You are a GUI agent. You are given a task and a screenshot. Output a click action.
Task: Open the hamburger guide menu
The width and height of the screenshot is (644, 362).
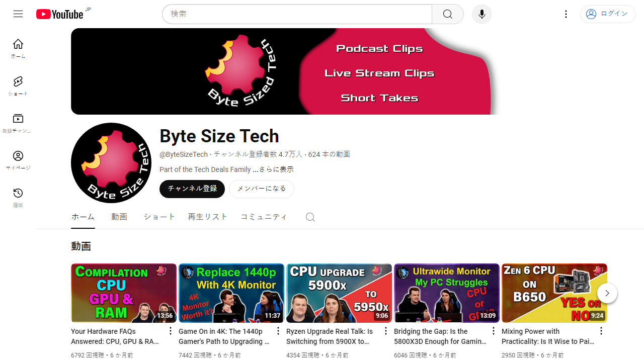coord(18,14)
